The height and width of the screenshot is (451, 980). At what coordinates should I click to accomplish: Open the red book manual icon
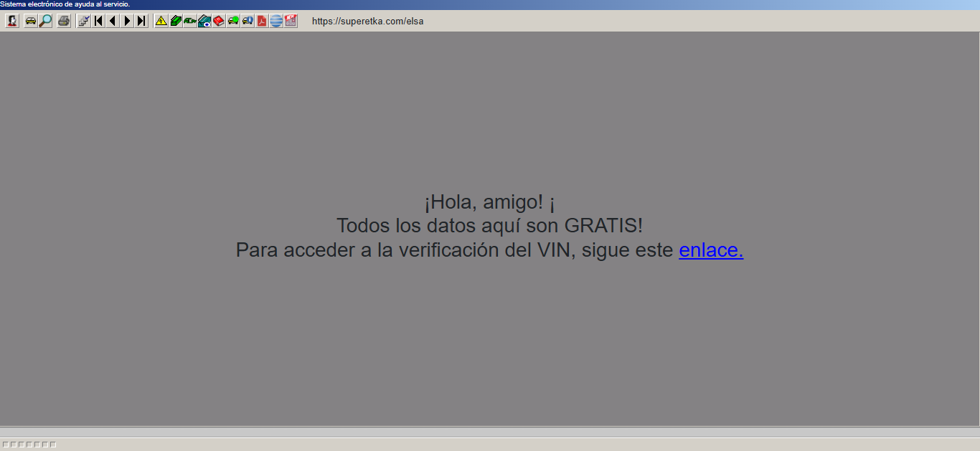tap(219, 21)
